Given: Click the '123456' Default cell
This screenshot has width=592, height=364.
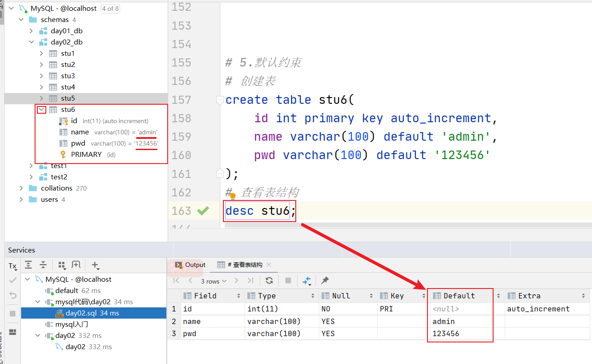Looking at the screenshot, I should coord(467,333).
